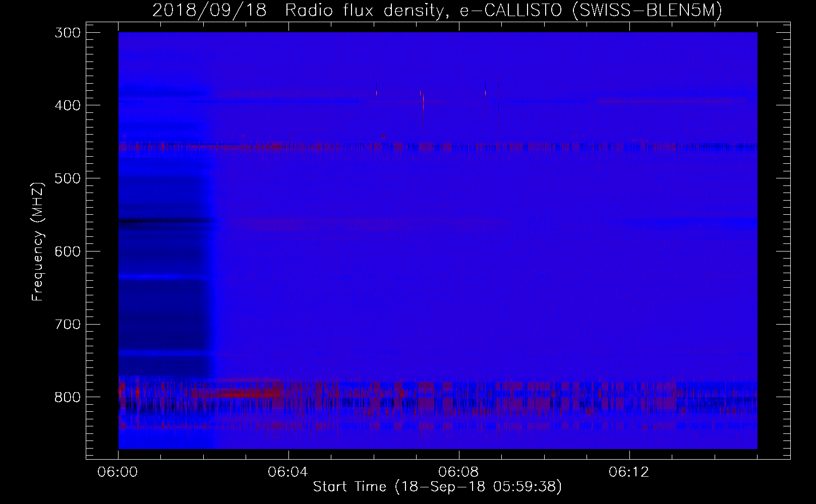Click the 800 frequency tick label
816x504 pixels.
pyautogui.click(x=67, y=397)
